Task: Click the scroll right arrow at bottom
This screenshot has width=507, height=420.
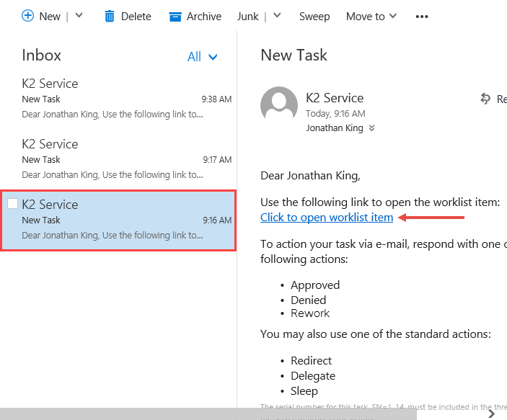Action: [491, 414]
